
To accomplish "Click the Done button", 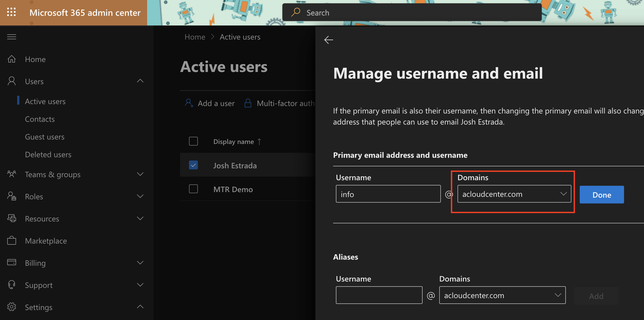I will coord(601,194).
